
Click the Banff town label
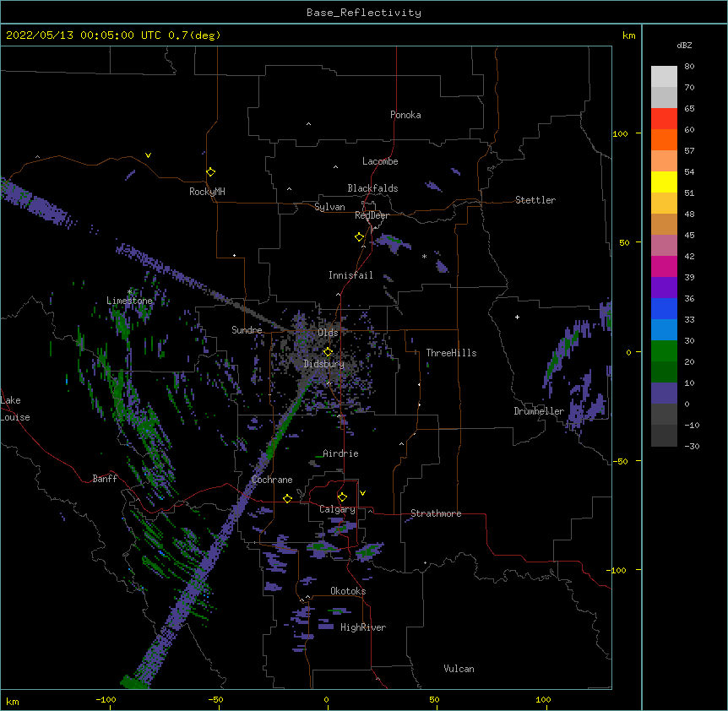[105, 479]
